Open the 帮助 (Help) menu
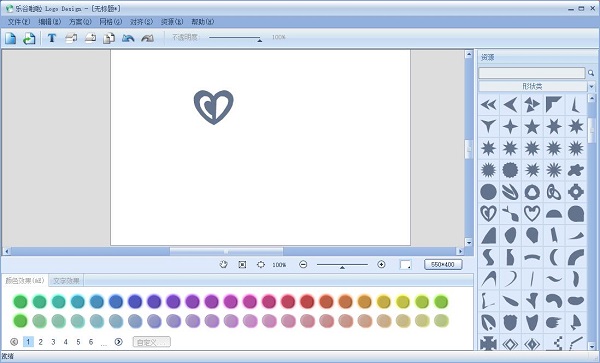This screenshot has width=600, height=363. [202, 22]
